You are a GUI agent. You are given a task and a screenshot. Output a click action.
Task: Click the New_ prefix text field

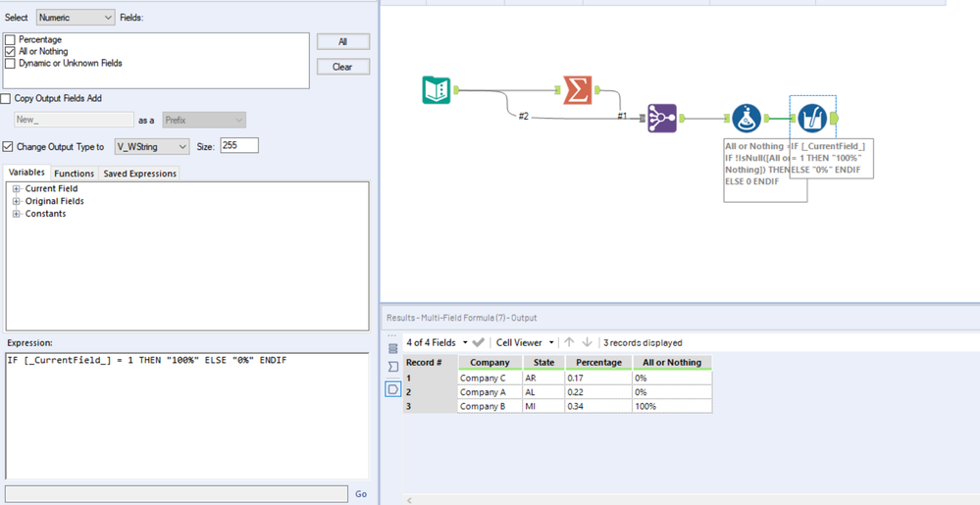coord(75,120)
